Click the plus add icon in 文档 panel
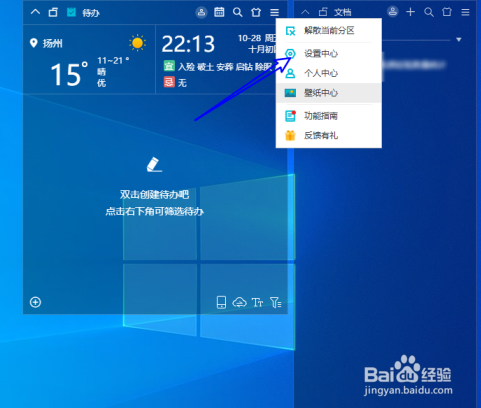Screen dimensions: 481x408 tap(410, 12)
